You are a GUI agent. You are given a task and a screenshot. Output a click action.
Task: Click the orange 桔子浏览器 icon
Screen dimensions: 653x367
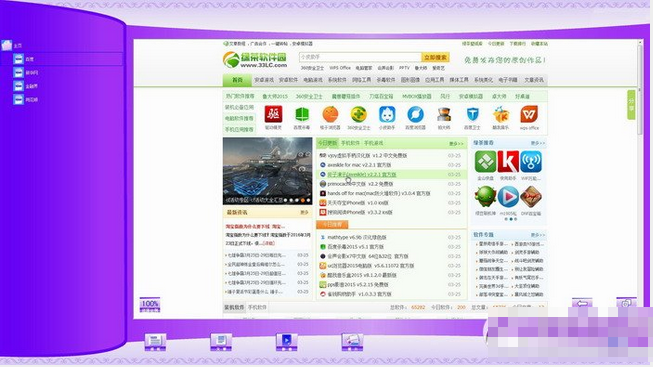coord(330,114)
